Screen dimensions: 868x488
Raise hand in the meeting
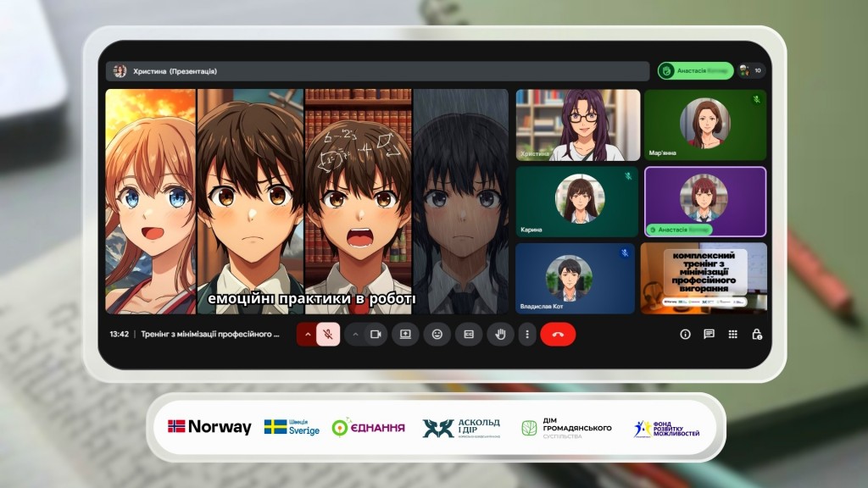[500, 334]
